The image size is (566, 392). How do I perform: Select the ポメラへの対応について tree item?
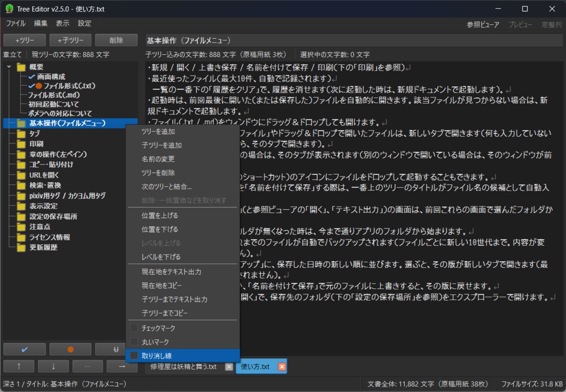[60, 113]
